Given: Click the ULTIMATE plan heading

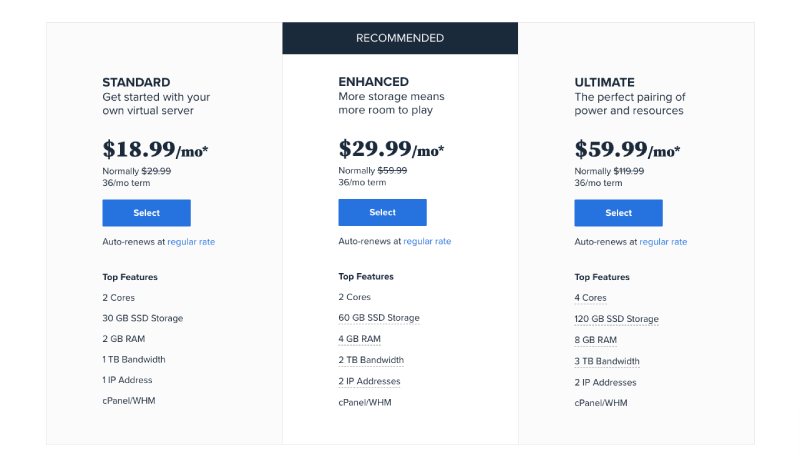Looking at the screenshot, I should pos(605,82).
